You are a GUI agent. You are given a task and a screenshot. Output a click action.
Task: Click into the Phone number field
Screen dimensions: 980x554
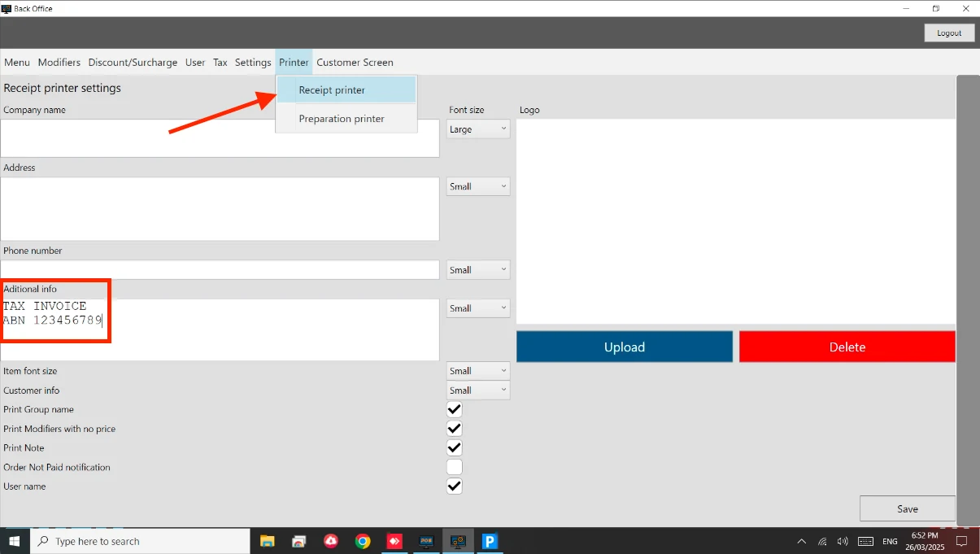pos(220,270)
